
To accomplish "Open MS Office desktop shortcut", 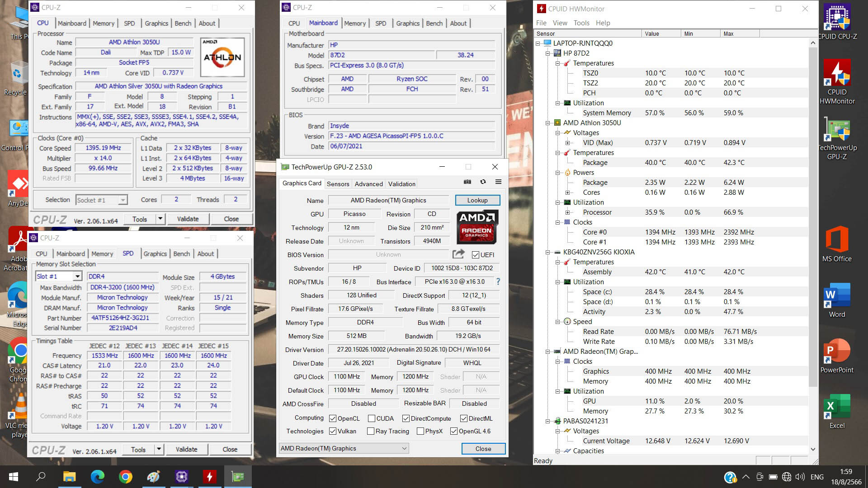I will [x=837, y=244].
